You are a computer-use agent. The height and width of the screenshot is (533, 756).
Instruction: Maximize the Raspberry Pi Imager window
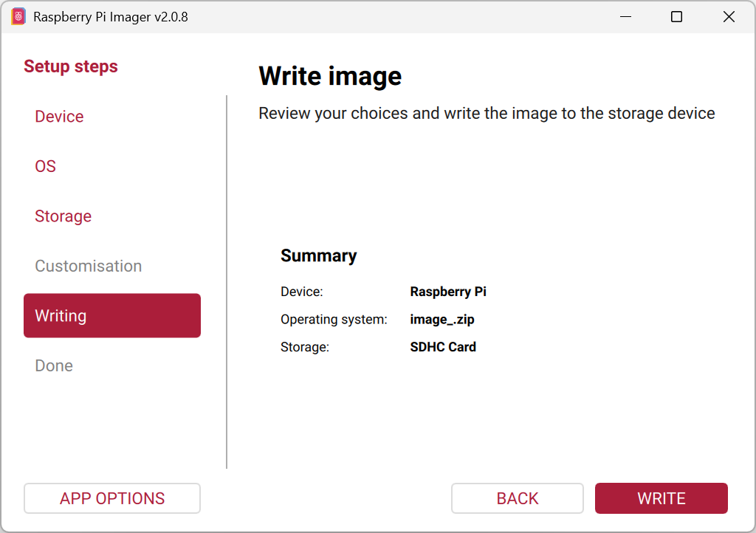(676, 17)
